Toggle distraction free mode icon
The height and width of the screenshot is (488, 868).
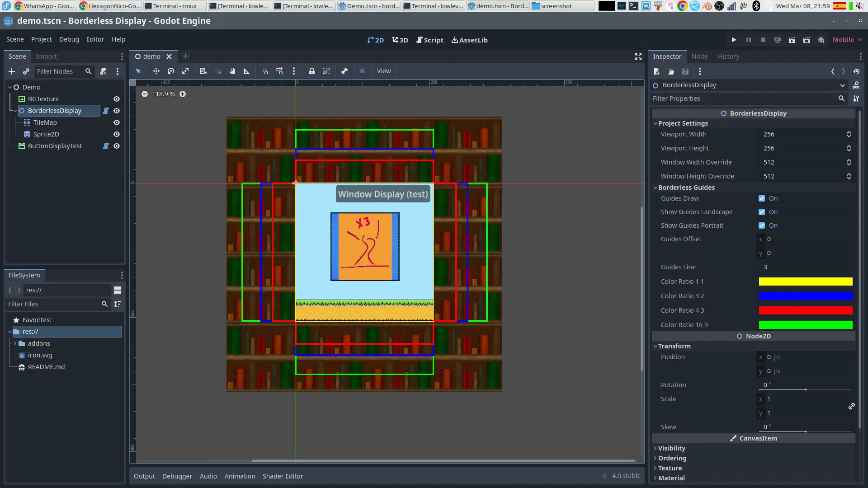coord(638,56)
